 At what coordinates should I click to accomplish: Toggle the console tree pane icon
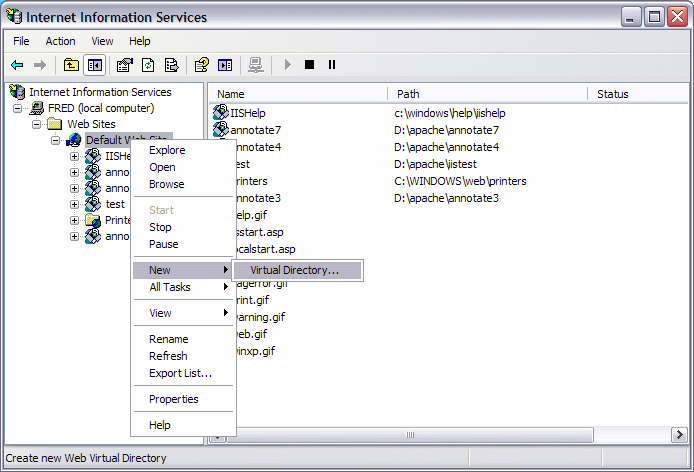95,66
